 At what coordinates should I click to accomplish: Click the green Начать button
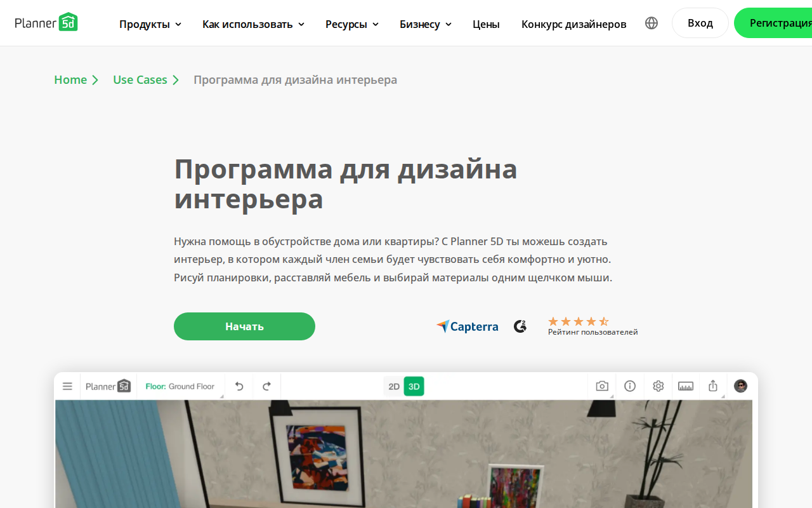tap(244, 326)
